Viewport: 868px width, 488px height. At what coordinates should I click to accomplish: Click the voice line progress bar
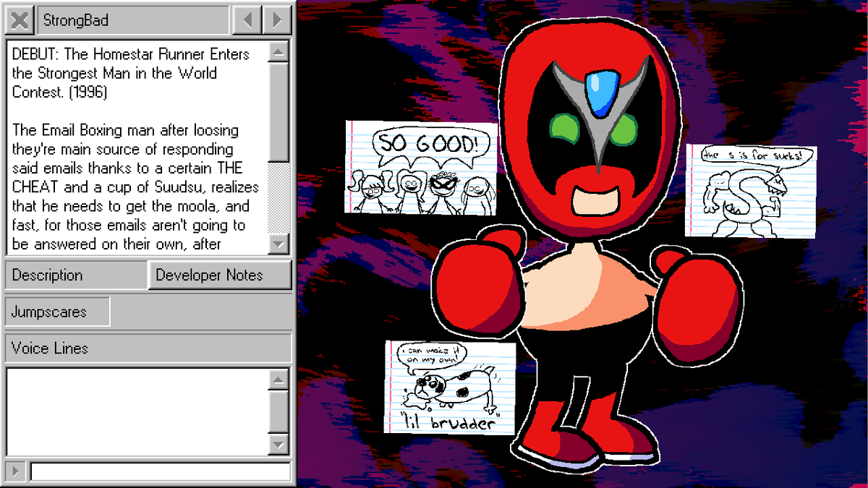(x=161, y=471)
